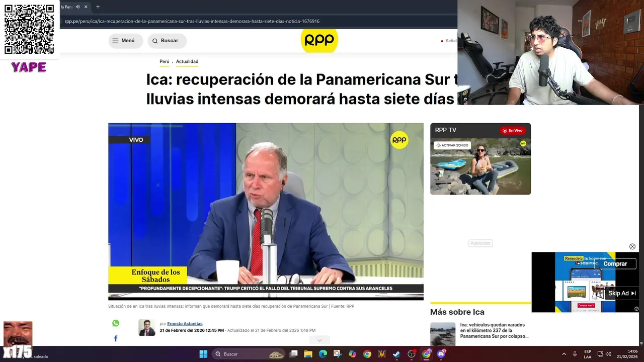Screen dimensions: 644x362
Task: Open the Windows Start menu
Action: coord(203,354)
